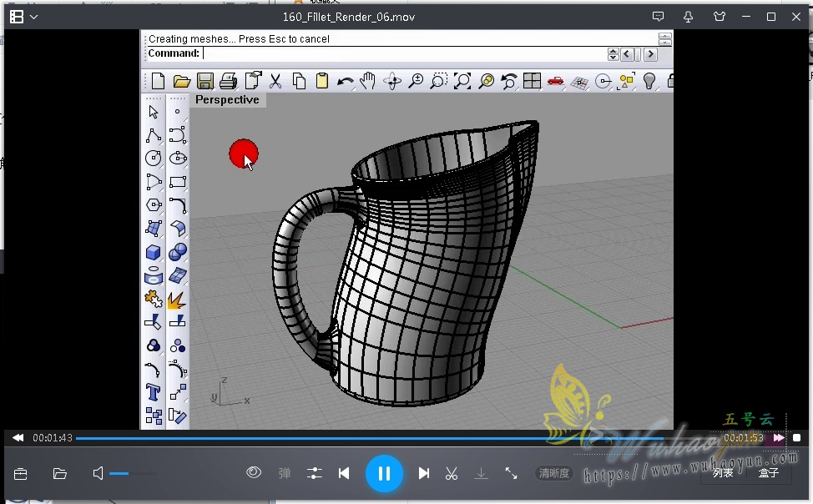Click the New file icon in Rhino toolbar
The height and width of the screenshot is (504, 813).
click(158, 81)
